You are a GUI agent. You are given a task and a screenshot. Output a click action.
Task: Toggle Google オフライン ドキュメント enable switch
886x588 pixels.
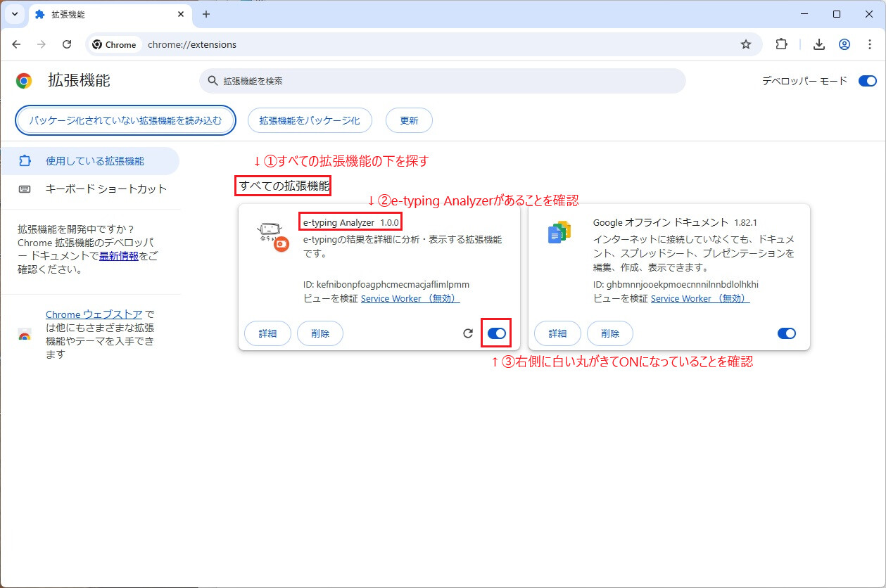787,333
